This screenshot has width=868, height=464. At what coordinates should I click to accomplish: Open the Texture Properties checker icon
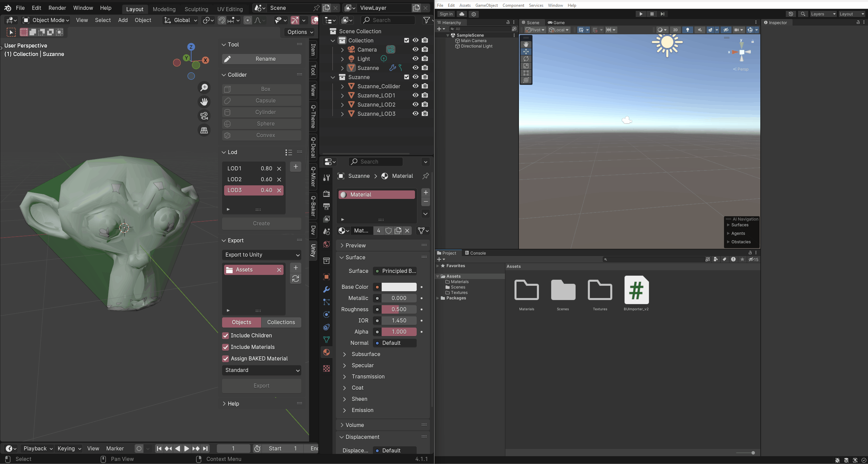click(x=326, y=369)
